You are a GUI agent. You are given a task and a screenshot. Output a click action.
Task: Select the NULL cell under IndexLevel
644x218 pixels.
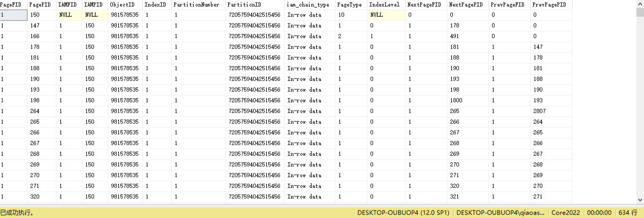[x=386, y=15]
